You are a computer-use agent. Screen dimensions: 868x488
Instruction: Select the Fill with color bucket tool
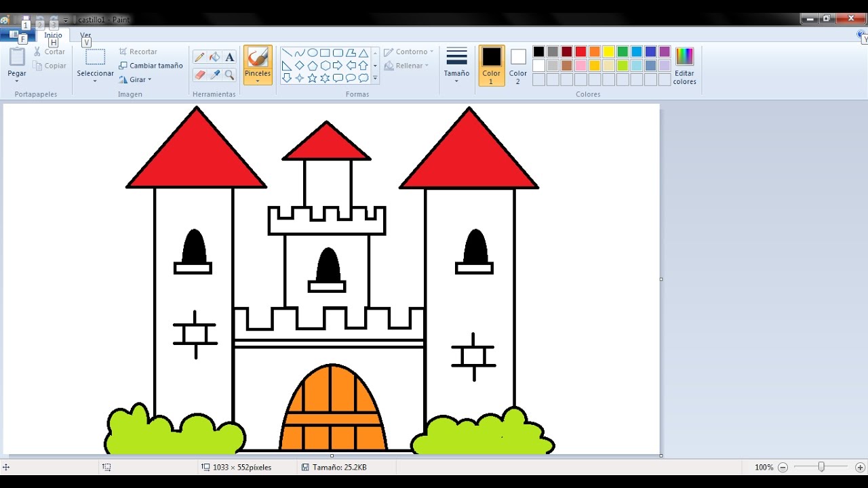coord(214,57)
